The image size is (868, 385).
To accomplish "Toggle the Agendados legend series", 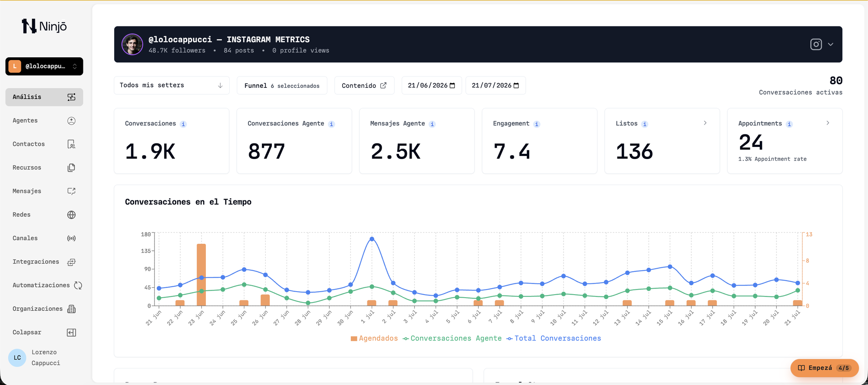I will point(374,339).
